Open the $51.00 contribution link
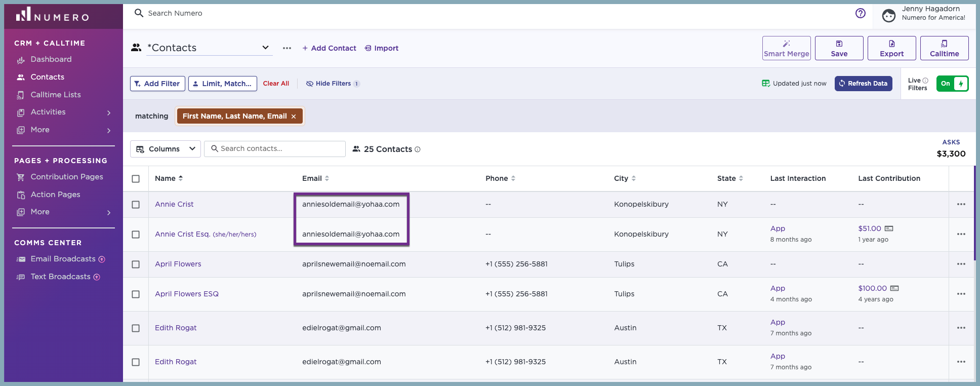Image resolution: width=980 pixels, height=386 pixels. (870, 228)
